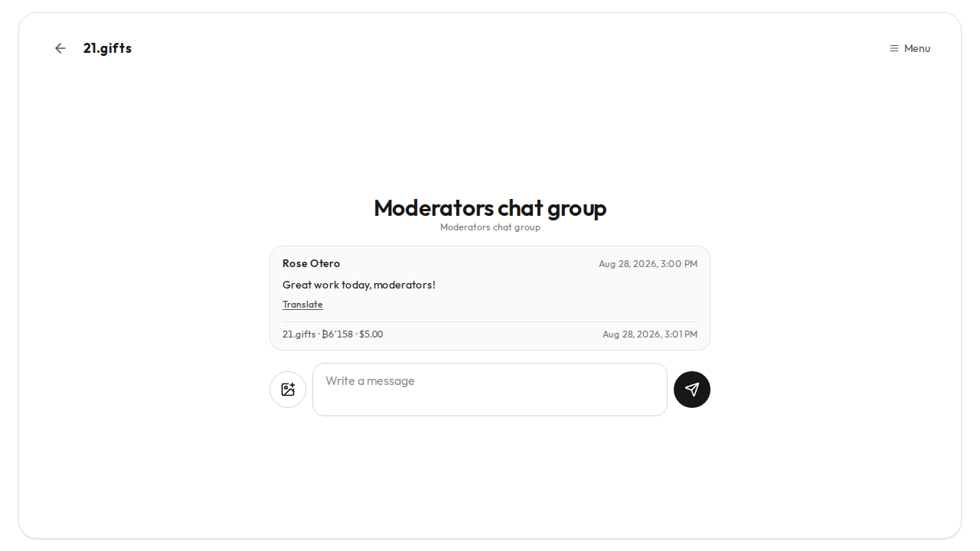This screenshot has width=980, height=551.
Task: Click the divider line inside message card
Action: pyautogui.click(x=490, y=321)
